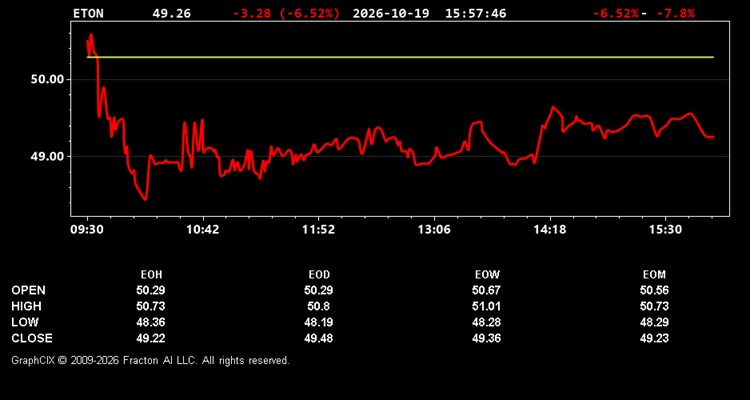Click the EOM column header
750x400 pixels.
(654, 275)
